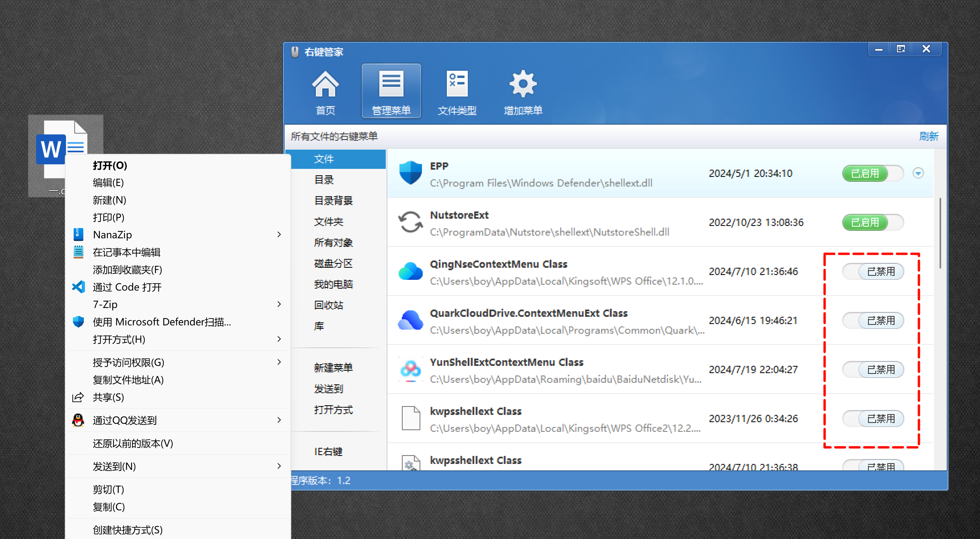Click the EPP Windows Defender shield icon
The width and height of the screenshot is (980, 539).
pos(410,173)
